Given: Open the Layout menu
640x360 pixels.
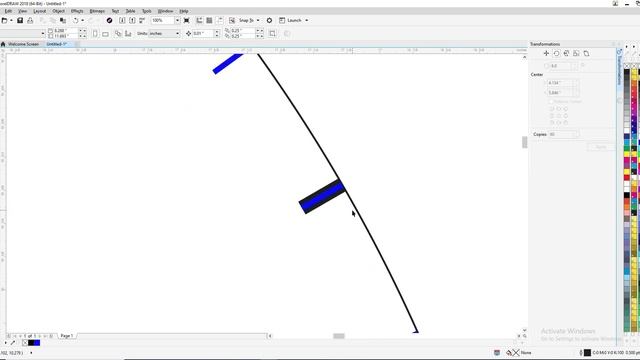Looking at the screenshot, I should [x=40, y=11].
